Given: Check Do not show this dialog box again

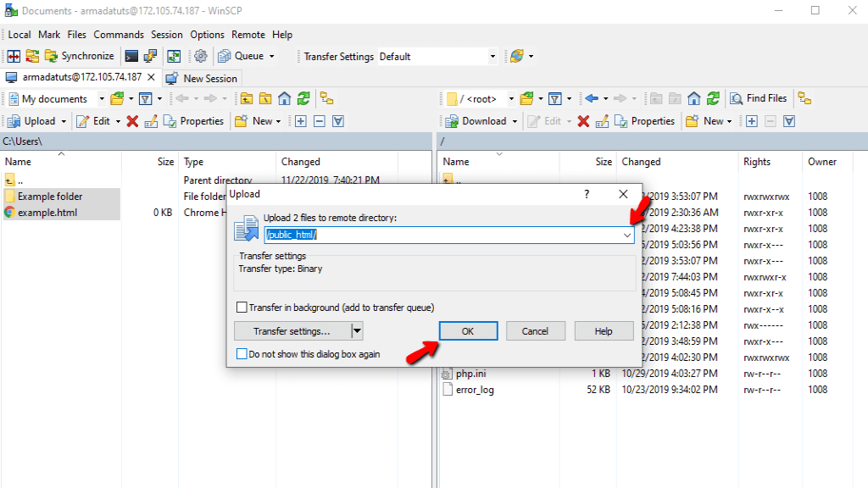Looking at the screenshot, I should [242, 353].
